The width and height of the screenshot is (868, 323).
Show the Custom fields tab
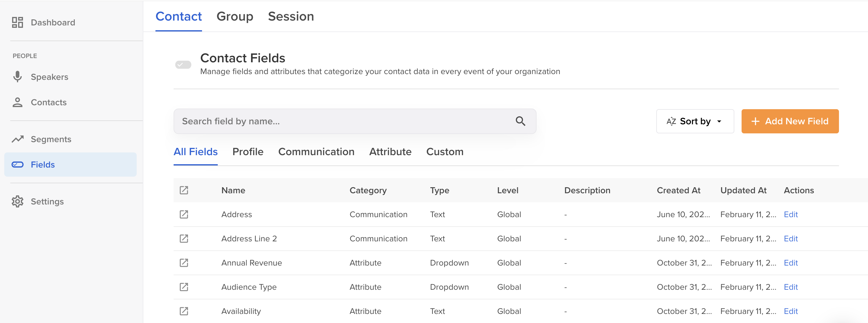tap(445, 152)
